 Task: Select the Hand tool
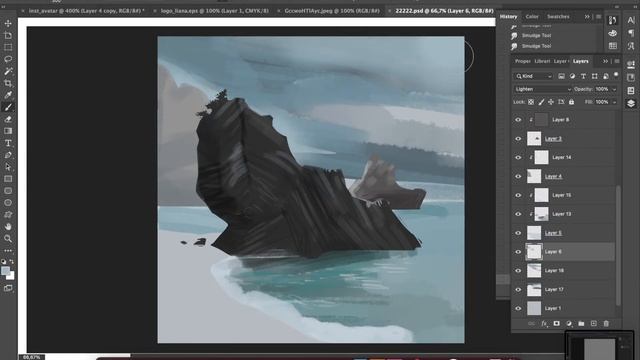8,227
